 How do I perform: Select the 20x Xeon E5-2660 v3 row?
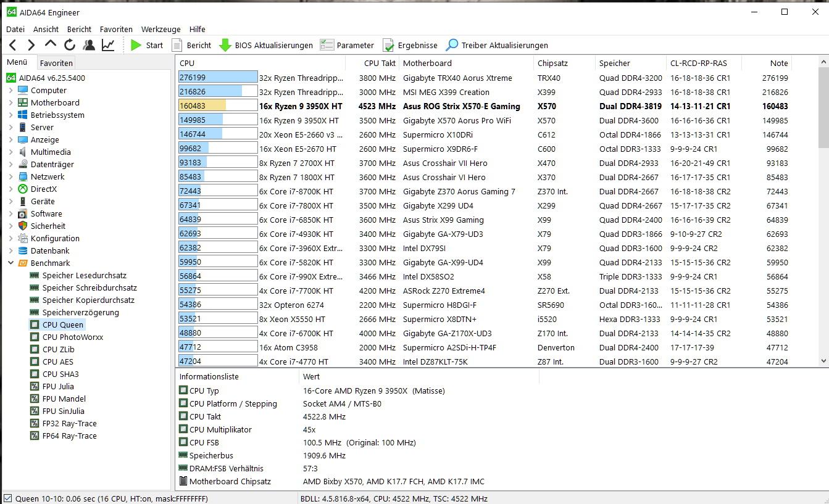click(x=483, y=134)
